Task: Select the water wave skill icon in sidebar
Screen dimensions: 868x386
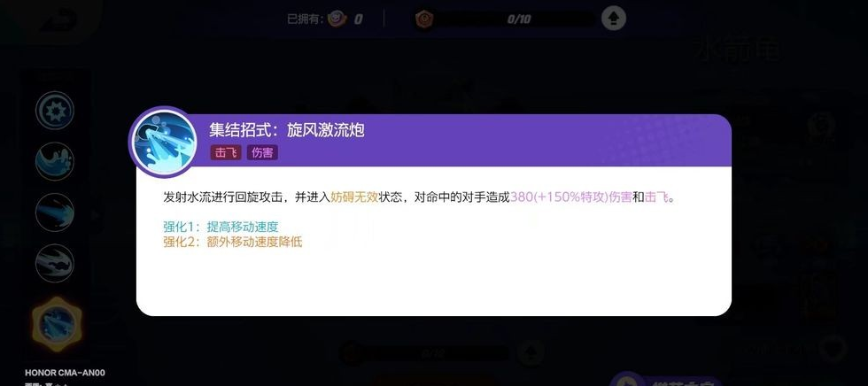Action: [55, 161]
